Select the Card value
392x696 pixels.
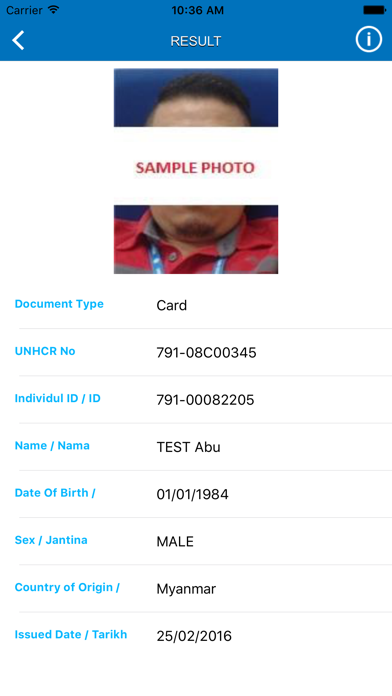point(171,305)
